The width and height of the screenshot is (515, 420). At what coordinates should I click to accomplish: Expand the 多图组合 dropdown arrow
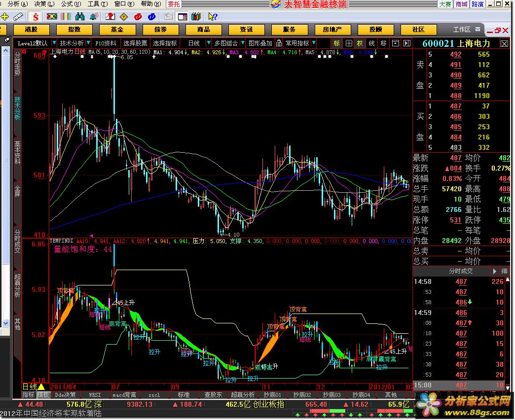(243, 43)
